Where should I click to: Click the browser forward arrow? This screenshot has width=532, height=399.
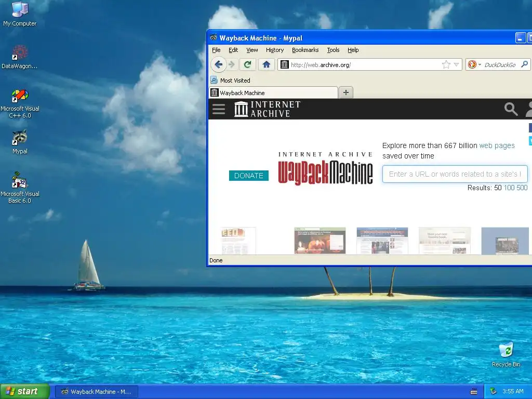coord(232,64)
